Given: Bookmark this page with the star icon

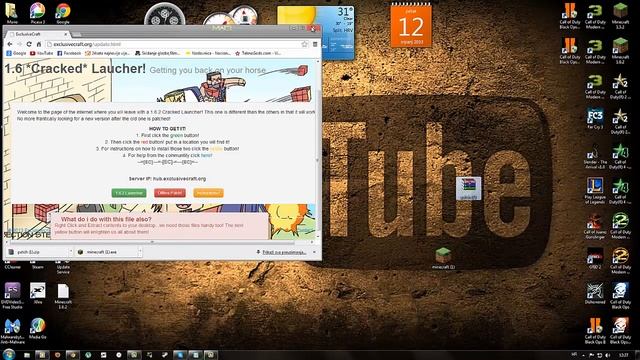Looking at the screenshot, I should click(x=304, y=44).
